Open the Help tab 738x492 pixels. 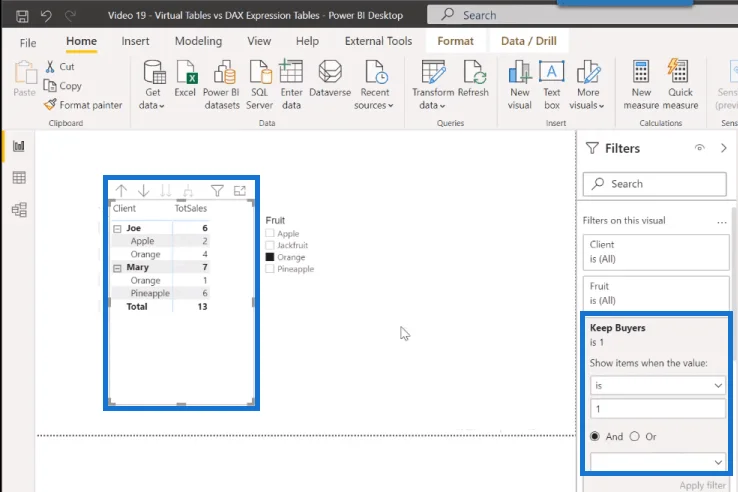click(307, 41)
